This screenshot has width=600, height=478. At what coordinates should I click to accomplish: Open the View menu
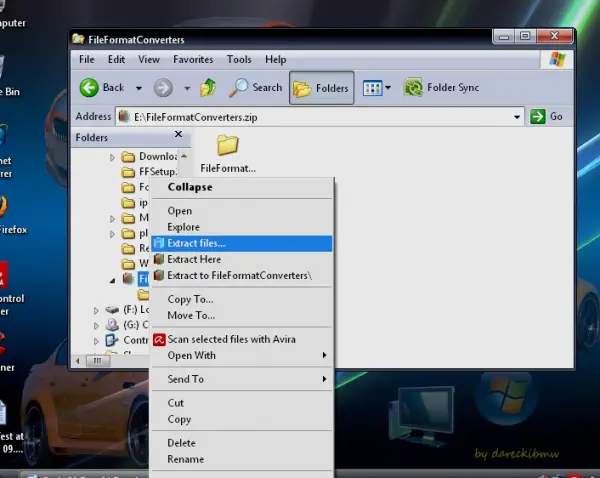149,59
